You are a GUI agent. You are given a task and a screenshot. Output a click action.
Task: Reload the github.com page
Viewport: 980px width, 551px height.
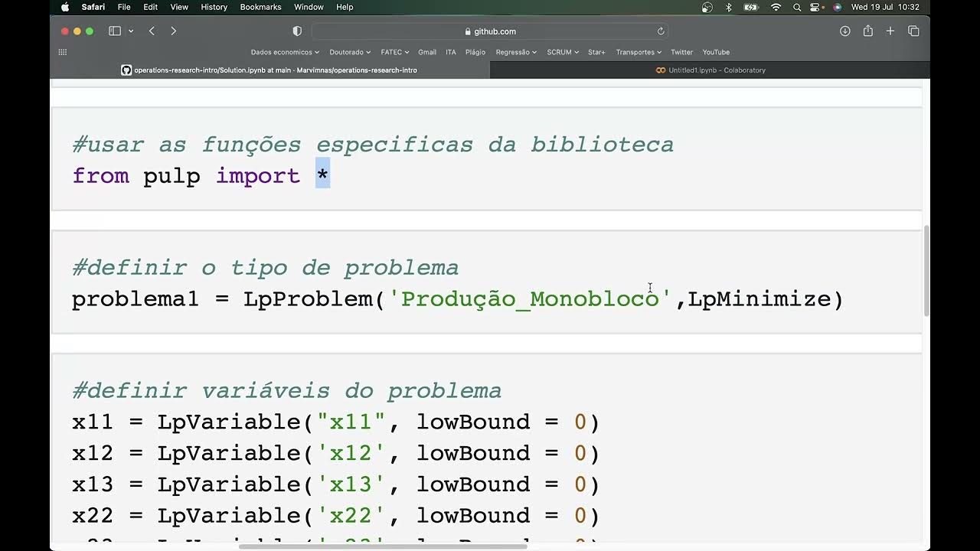tap(661, 31)
